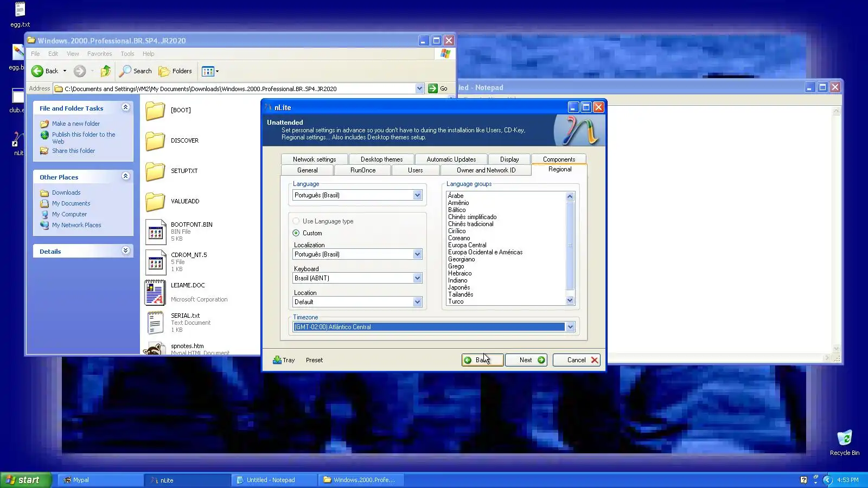Click Share this folder link
The height and width of the screenshot is (488, 868).
[73, 151]
